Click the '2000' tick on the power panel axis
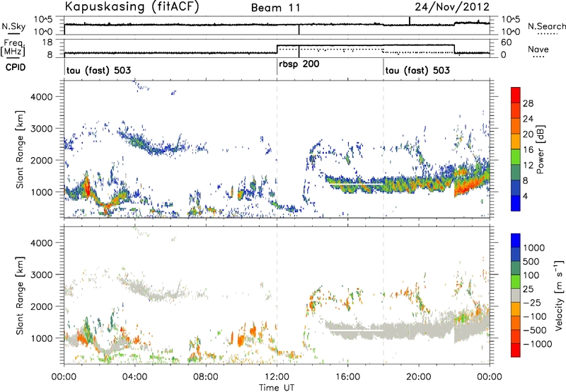The height and width of the screenshot is (392, 566). coord(41,160)
